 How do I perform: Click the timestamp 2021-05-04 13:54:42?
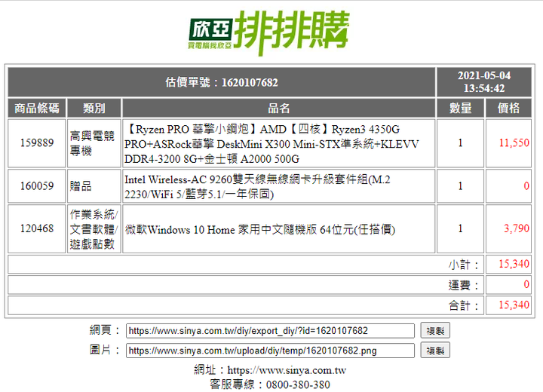(484, 82)
